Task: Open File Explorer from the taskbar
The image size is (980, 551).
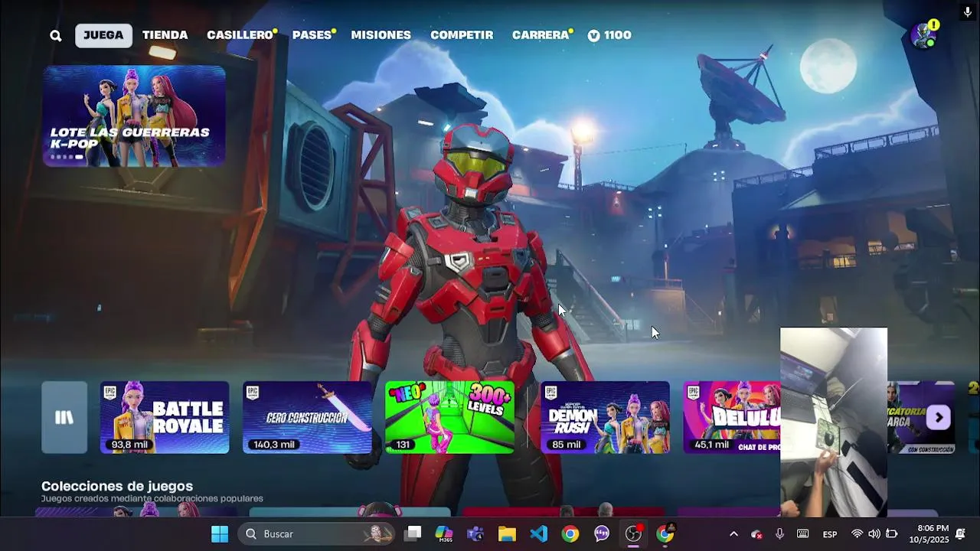Action: 507,533
